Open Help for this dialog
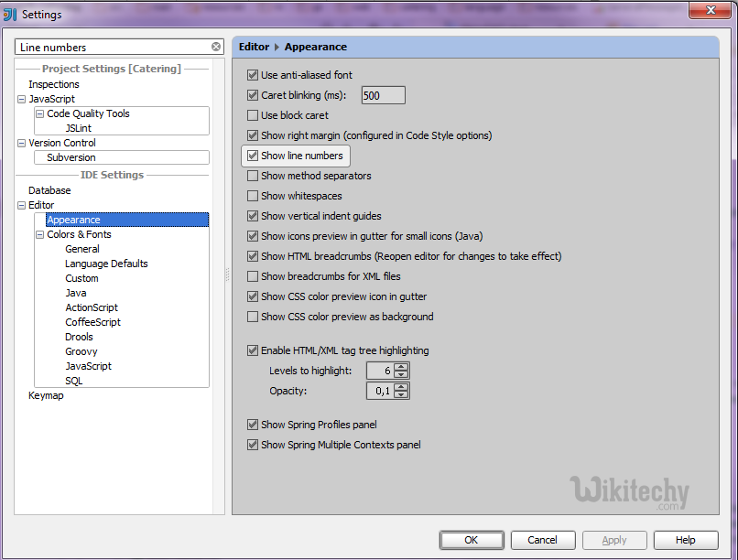738x560 pixels. 685,540
